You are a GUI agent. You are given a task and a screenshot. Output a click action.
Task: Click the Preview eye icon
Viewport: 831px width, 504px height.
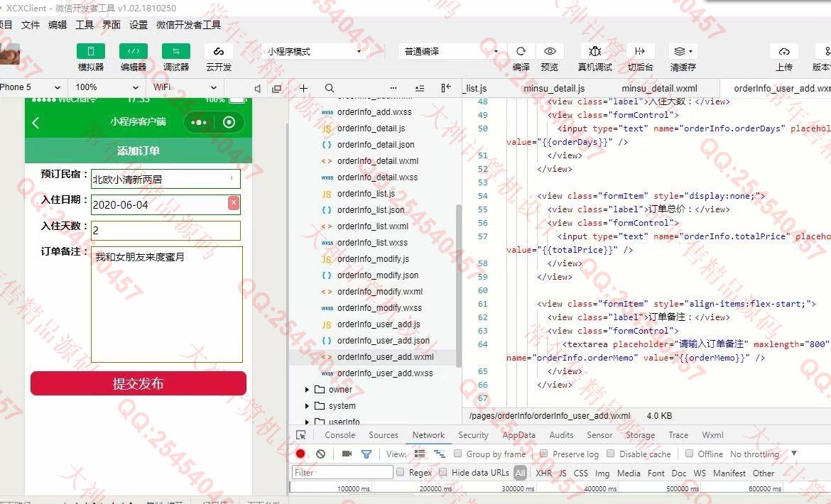[550, 51]
